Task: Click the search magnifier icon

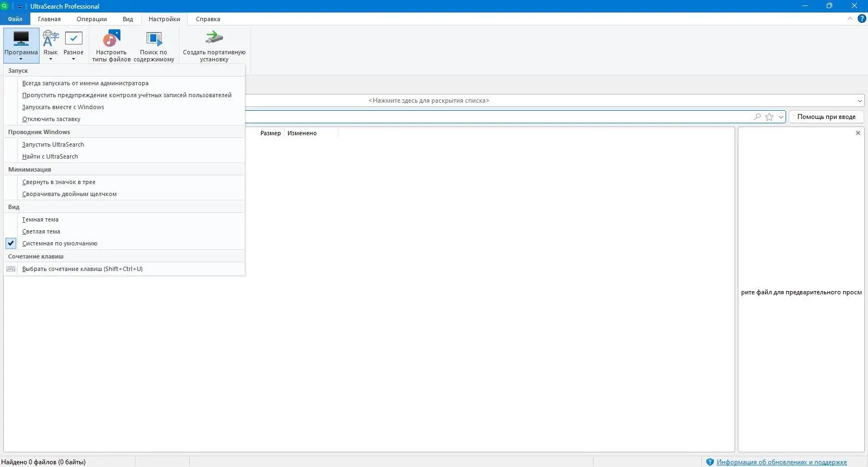Action: 757,117
